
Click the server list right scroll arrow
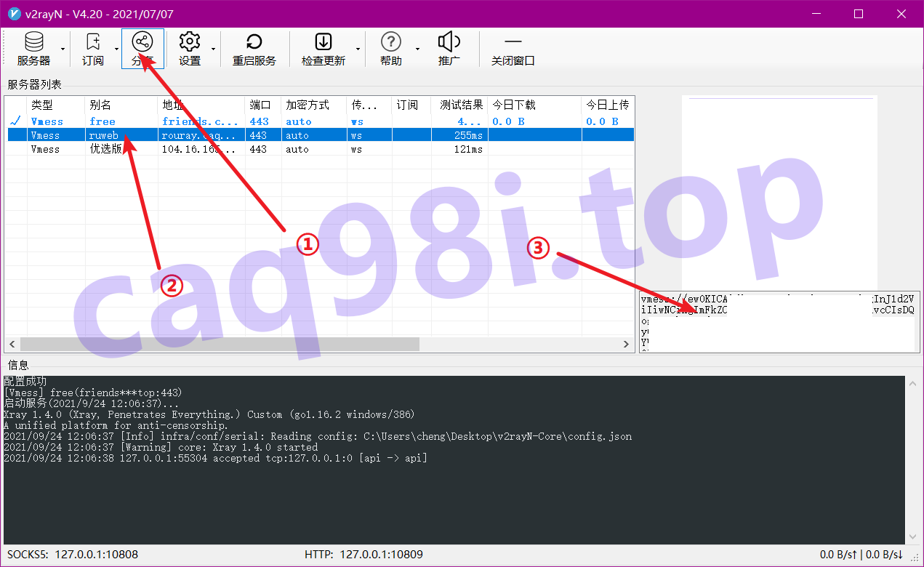coord(627,345)
